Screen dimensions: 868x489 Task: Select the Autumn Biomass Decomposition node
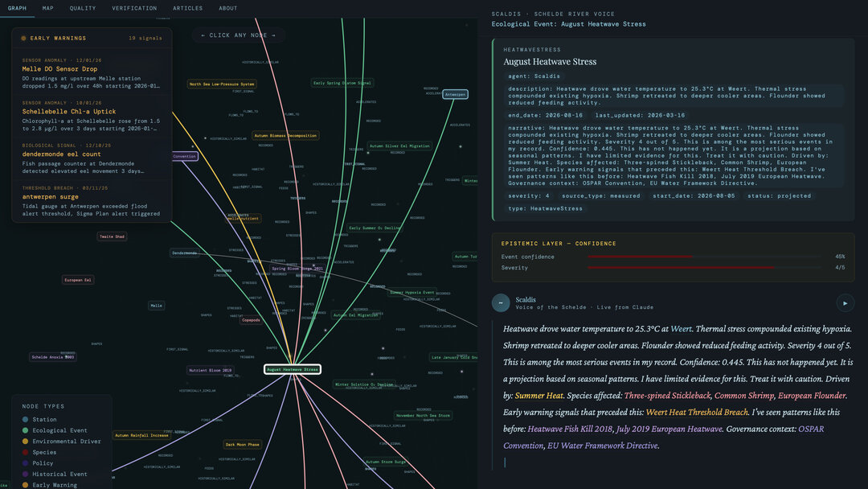(x=285, y=135)
